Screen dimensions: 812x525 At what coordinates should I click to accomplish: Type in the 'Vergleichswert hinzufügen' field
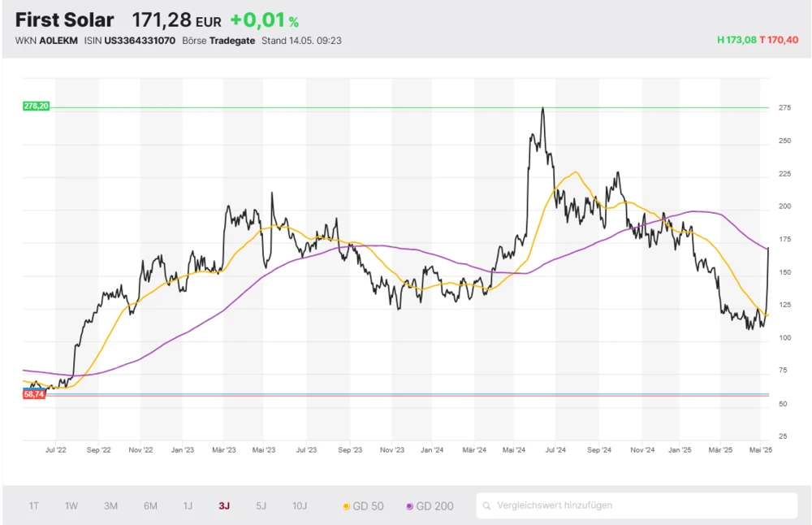tap(641, 505)
